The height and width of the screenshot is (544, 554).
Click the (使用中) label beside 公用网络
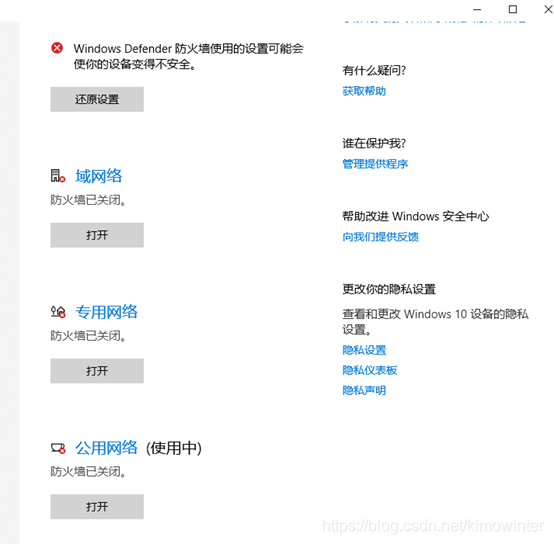174,448
